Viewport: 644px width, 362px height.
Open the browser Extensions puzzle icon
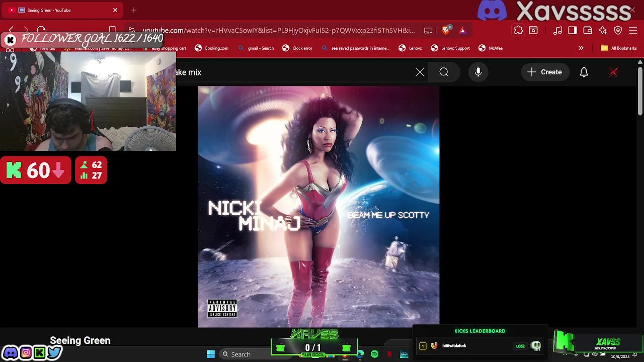point(518,30)
